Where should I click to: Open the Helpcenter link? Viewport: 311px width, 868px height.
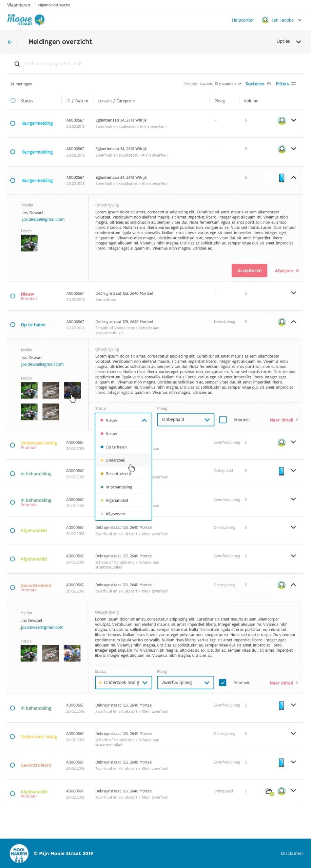coord(243,20)
